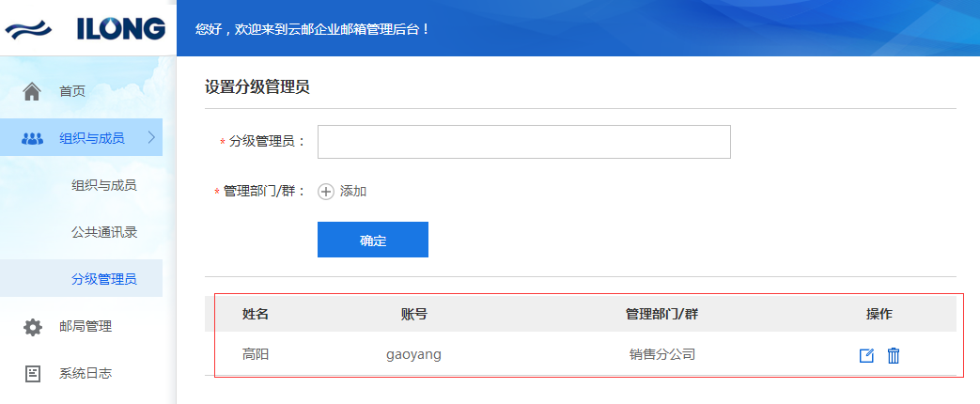Screen dimensions: 980x404
Task: Collapse the 组织与成员 chevron arrow
Action: click(151, 138)
